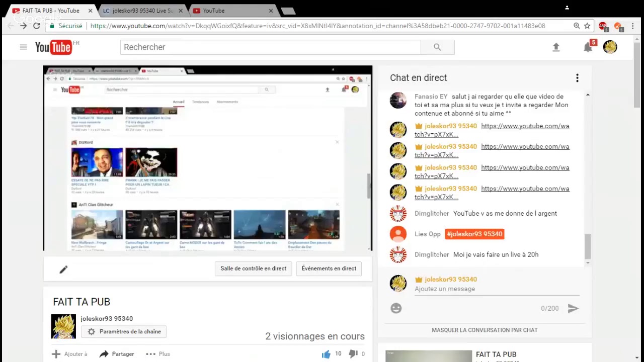The width and height of the screenshot is (644, 362).
Task: Click the Chat en direct heading
Action: pos(418,78)
